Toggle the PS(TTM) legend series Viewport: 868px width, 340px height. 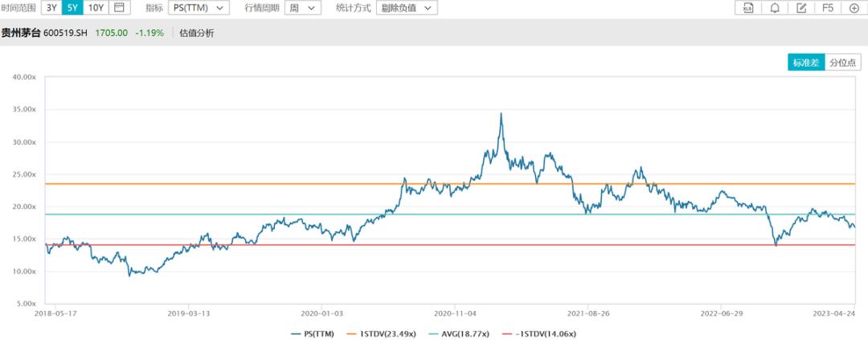tap(313, 334)
